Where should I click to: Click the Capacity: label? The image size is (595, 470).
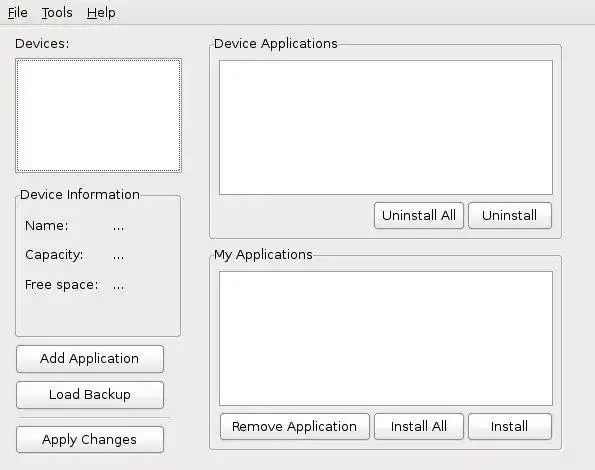tap(54, 255)
